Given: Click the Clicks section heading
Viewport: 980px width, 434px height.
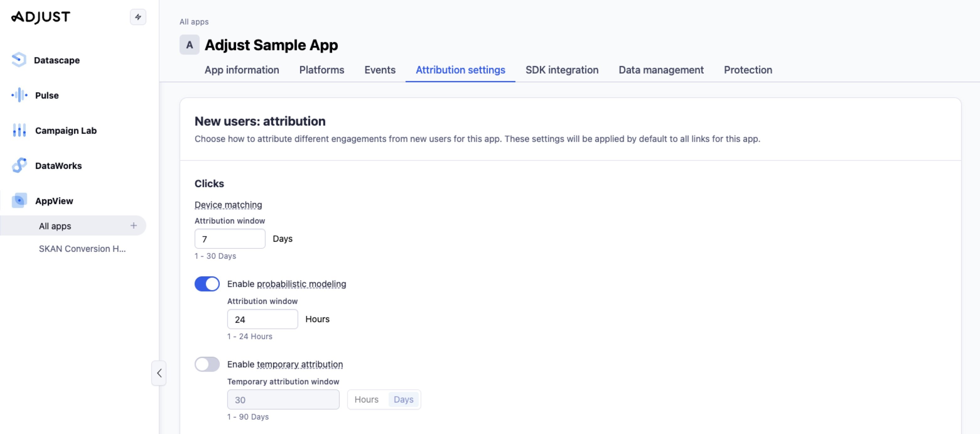Looking at the screenshot, I should tap(209, 183).
